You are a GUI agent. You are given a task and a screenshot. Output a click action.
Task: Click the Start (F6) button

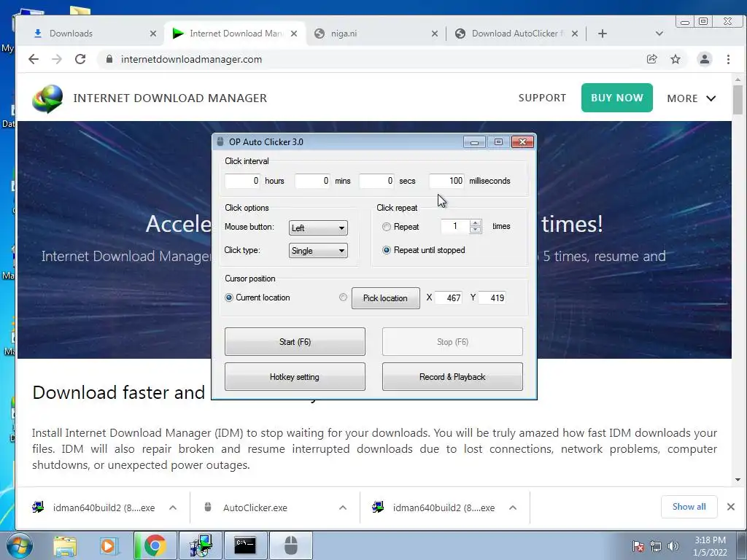point(295,341)
